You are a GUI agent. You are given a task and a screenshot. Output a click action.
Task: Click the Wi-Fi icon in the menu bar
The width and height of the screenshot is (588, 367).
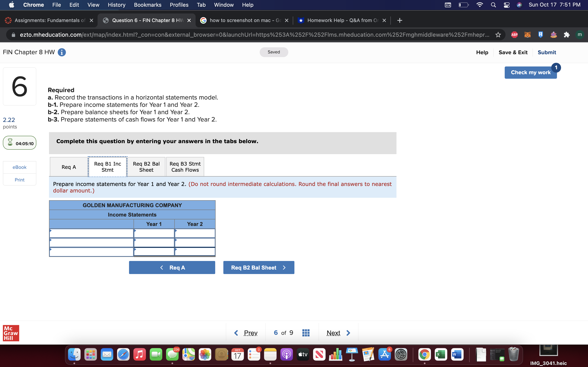tap(480, 5)
